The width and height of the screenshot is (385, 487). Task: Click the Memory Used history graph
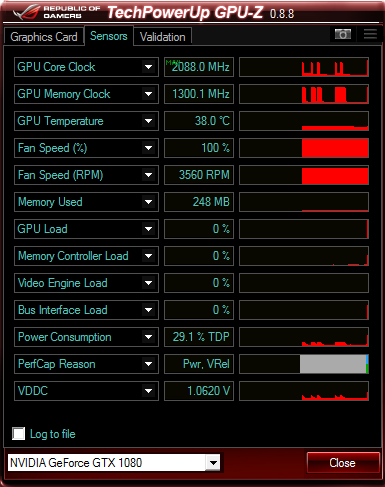tap(304, 202)
